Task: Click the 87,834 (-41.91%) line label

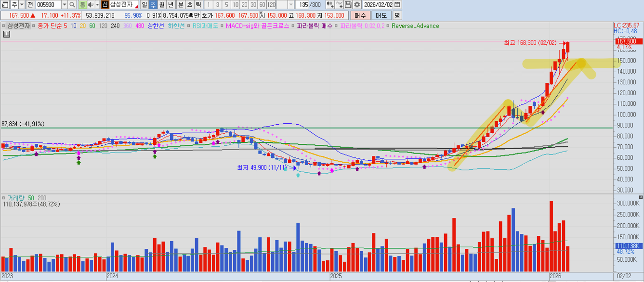Action: pyautogui.click(x=23, y=124)
